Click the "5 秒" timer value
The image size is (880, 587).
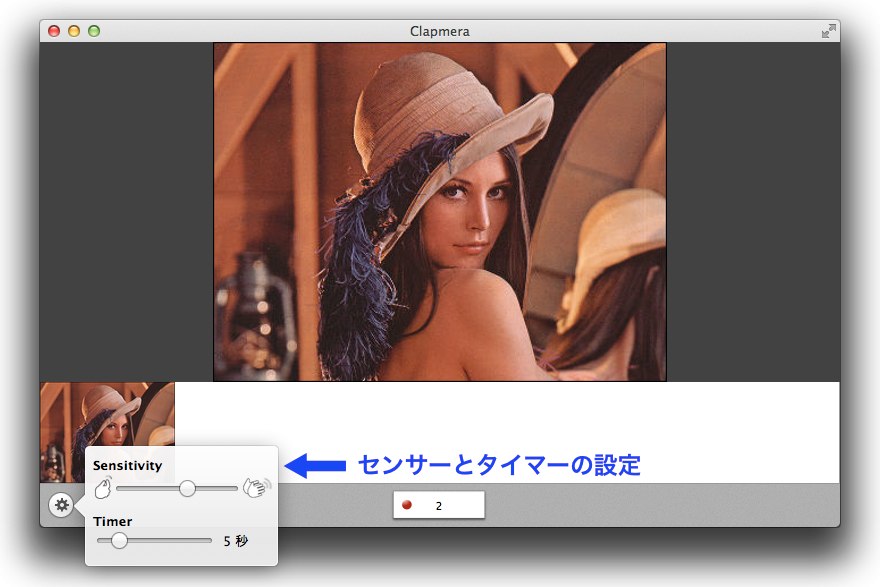235,541
